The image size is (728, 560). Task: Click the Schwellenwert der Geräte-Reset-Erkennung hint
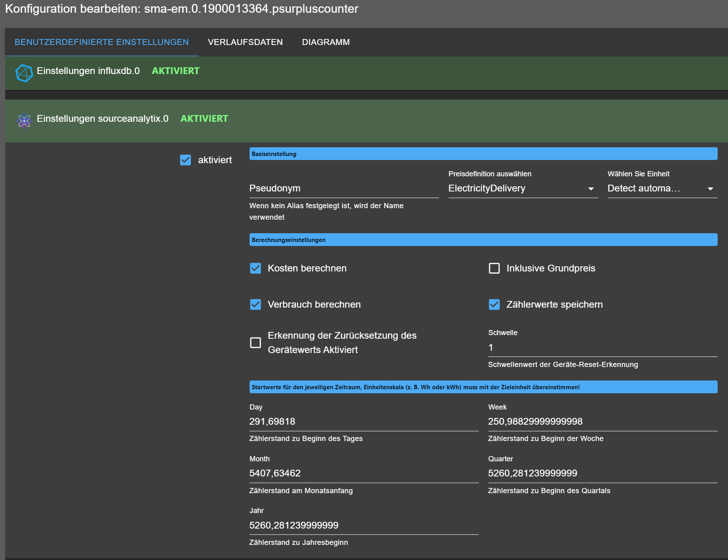pyautogui.click(x=563, y=365)
